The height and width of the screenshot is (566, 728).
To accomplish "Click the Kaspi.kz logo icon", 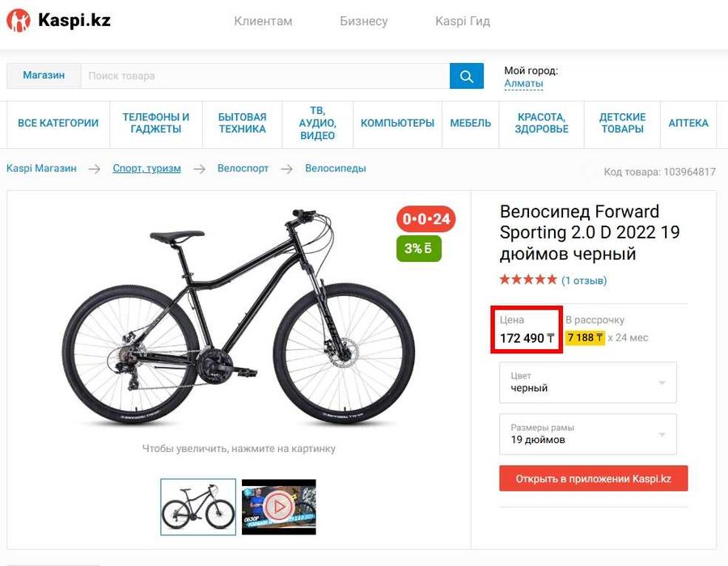I will (18, 20).
